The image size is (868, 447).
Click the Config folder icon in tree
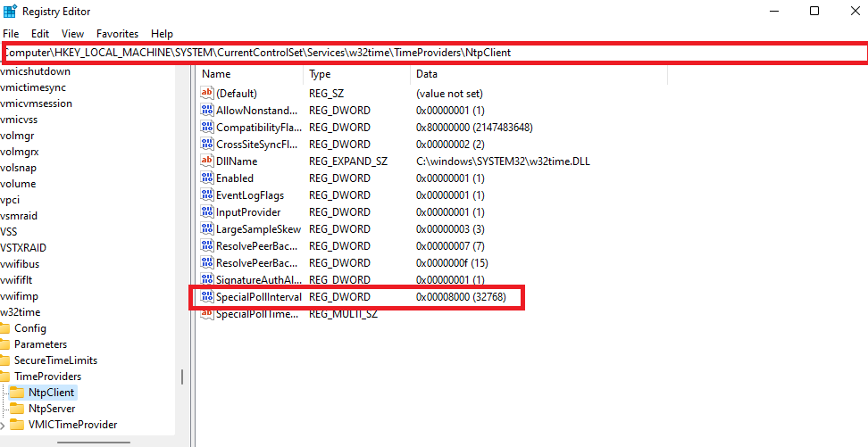pos(4,328)
